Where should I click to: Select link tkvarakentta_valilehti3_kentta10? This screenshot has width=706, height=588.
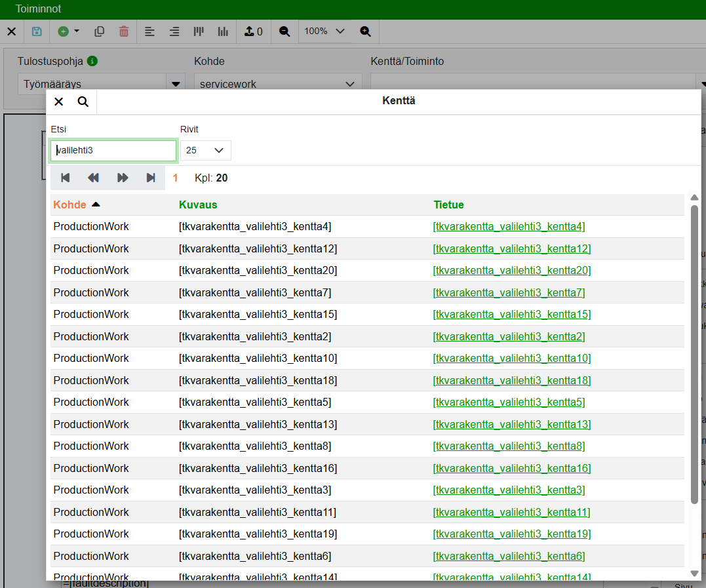coord(511,359)
